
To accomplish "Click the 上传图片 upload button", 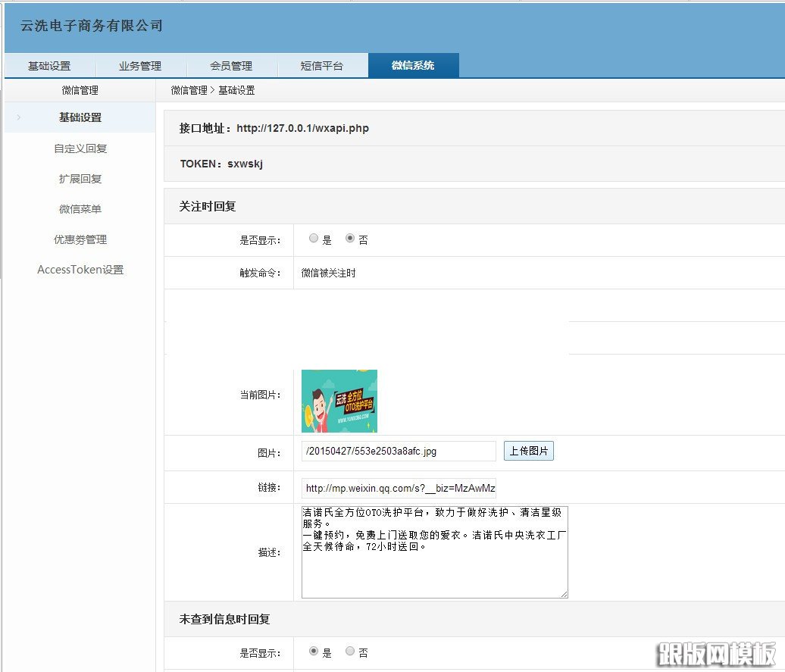I will point(528,450).
